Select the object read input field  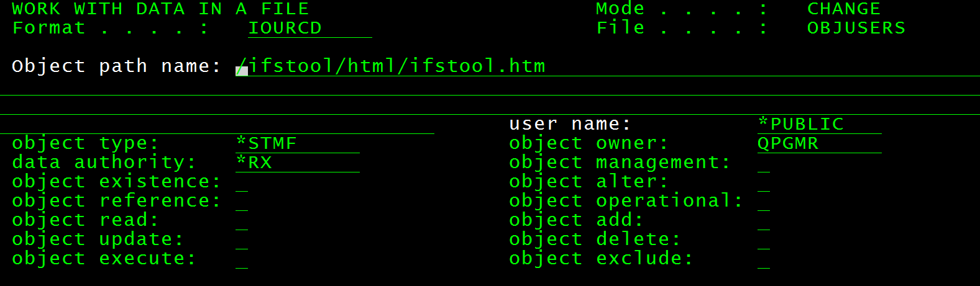click(242, 220)
